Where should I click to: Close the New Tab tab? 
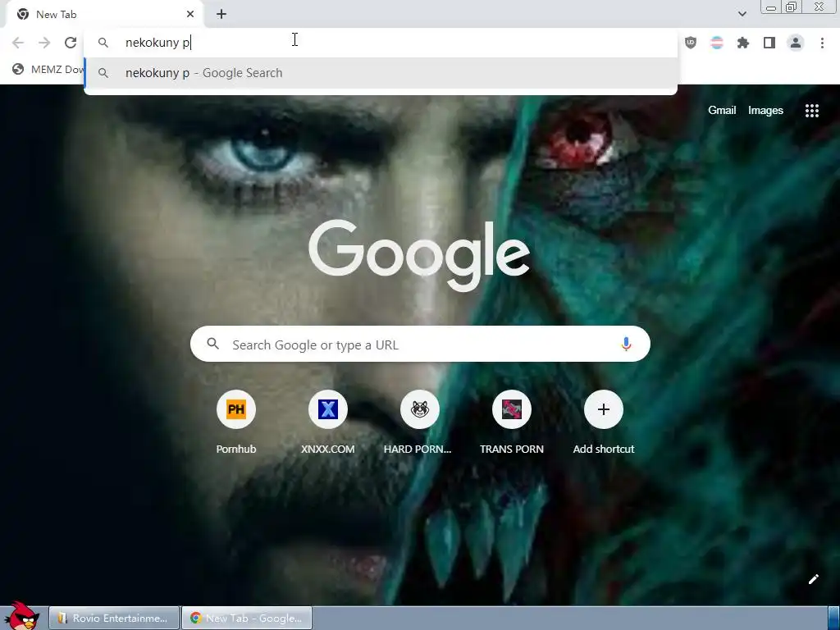[190, 15]
